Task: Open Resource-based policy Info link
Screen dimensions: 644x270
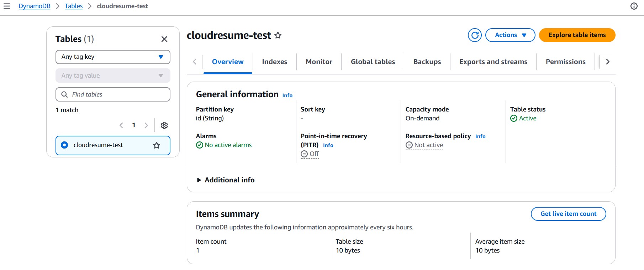Action: coord(480,136)
